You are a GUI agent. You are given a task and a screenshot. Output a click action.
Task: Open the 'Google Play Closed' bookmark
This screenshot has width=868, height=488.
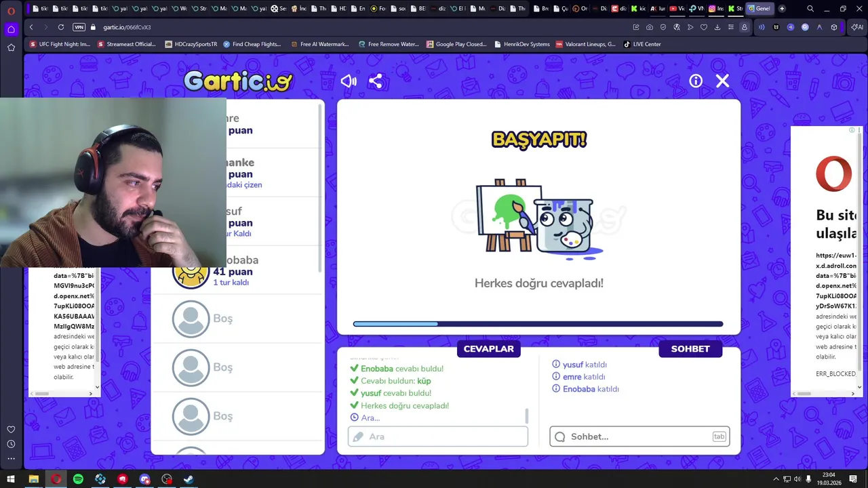456,44
